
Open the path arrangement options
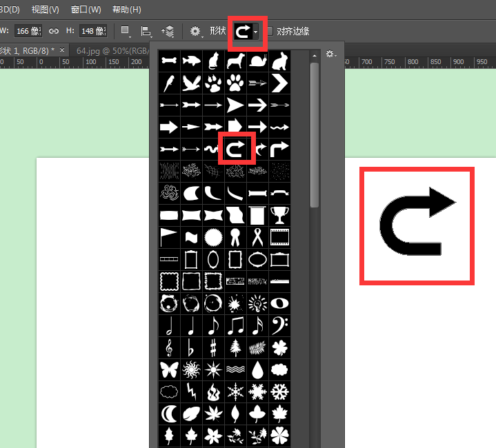(x=168, y=31)
